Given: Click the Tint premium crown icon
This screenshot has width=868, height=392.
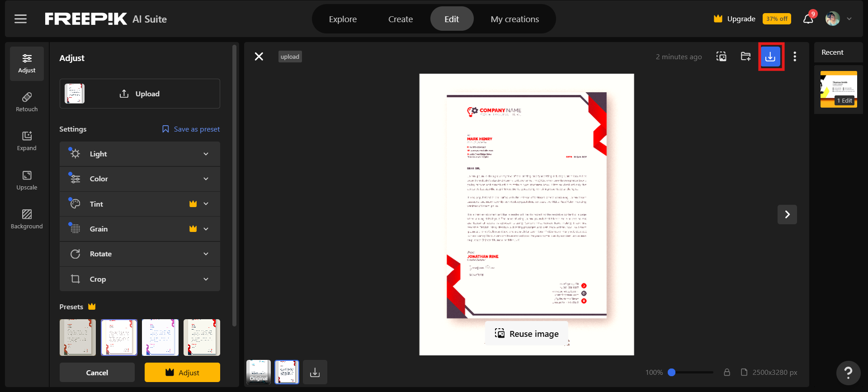Looking at the screenshot, I should [x=193, y=204].
